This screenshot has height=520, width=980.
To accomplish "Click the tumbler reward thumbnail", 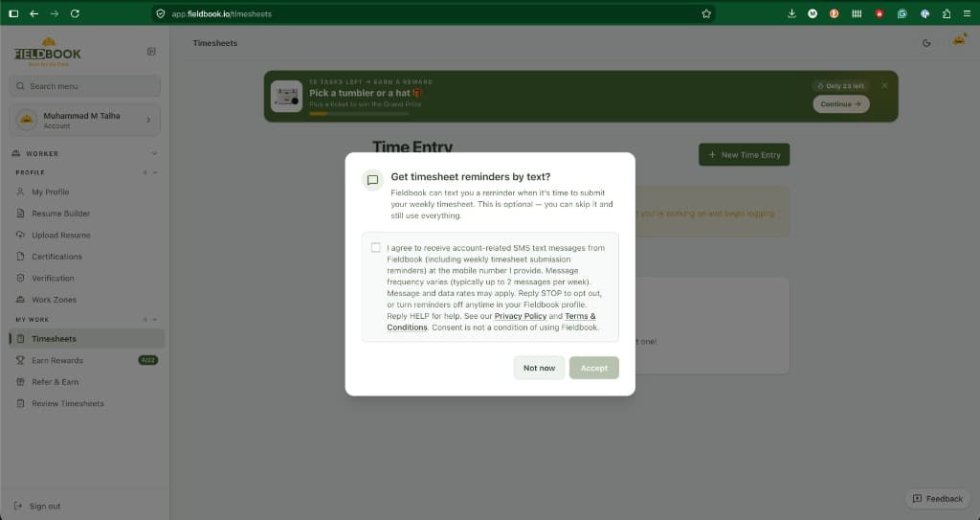I will point(286,97).
